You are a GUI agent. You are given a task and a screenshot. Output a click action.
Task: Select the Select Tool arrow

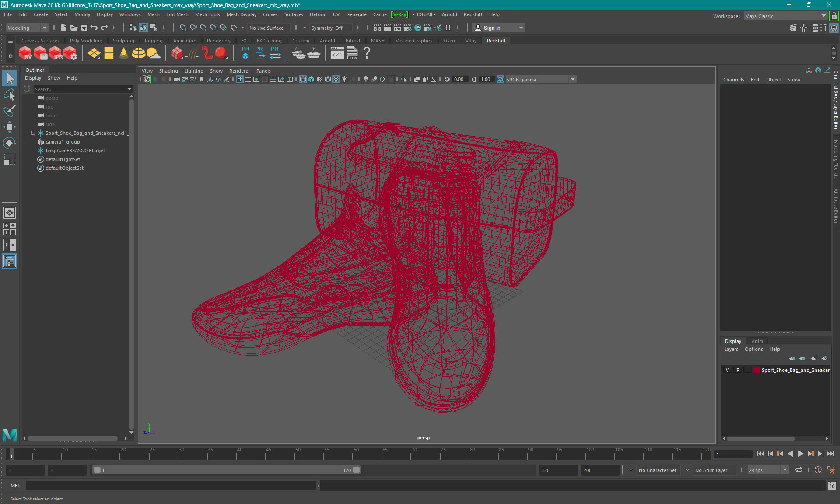click(x=10, y=78)
